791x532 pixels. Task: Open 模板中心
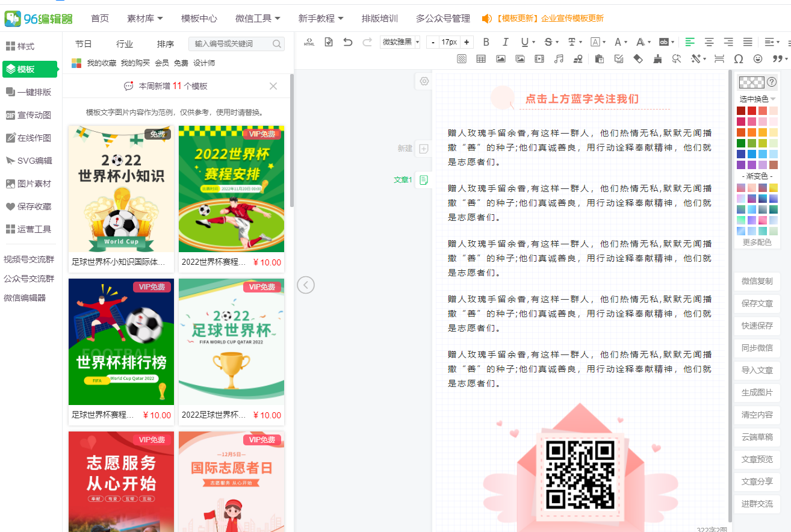[199, 19]
